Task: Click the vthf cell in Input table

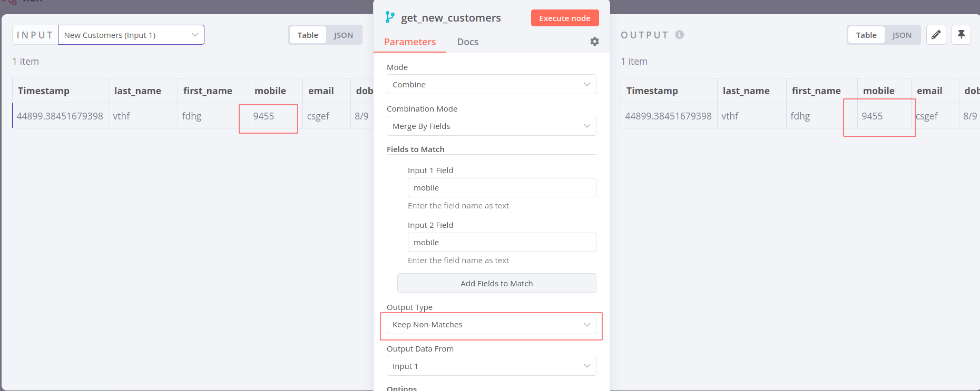Action: click(143, 116)
